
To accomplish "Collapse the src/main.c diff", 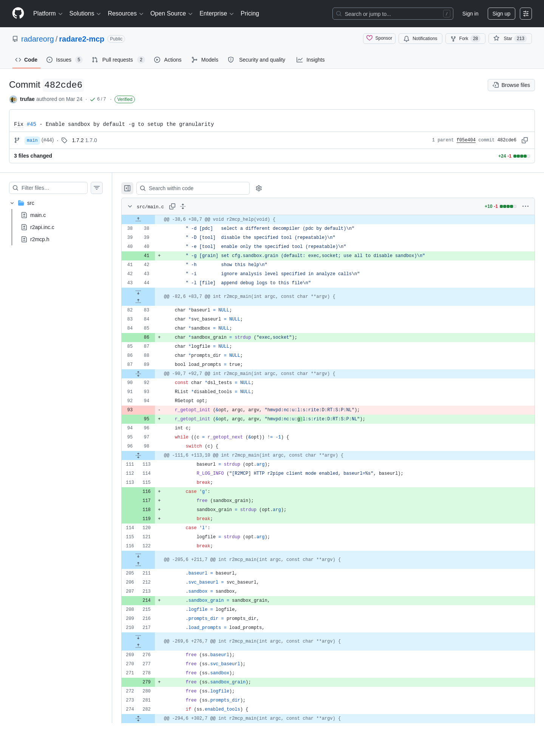I will coord(130,206).
